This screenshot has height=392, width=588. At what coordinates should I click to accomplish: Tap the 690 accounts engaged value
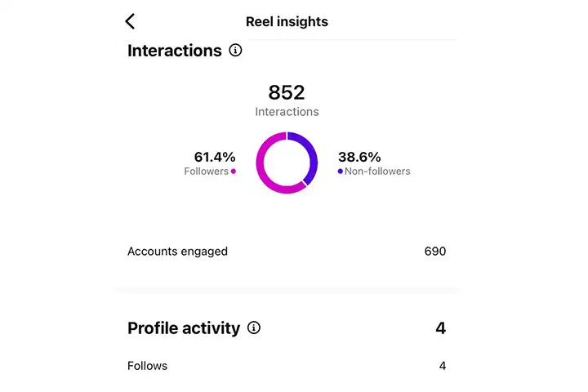435,252
